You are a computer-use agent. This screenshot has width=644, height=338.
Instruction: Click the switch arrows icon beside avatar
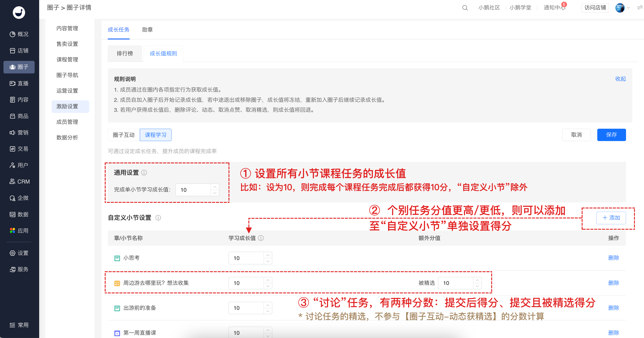(640, 8)
